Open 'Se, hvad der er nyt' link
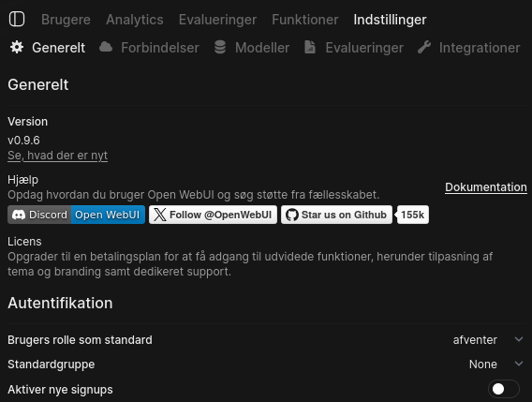The width and height of the screenshot is (532, 402). (x=58, y=156)
